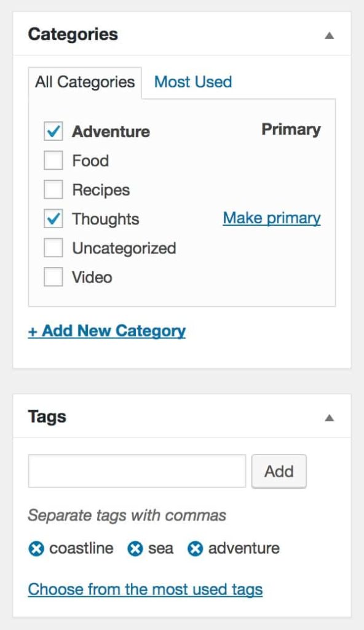Open Add New Category link
364x630 pixels.
coord(106,331)
